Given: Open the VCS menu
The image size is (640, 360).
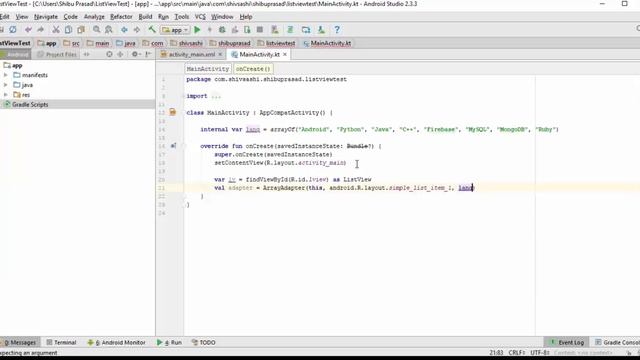Looking at the screenshot, I should pos(200,17).
